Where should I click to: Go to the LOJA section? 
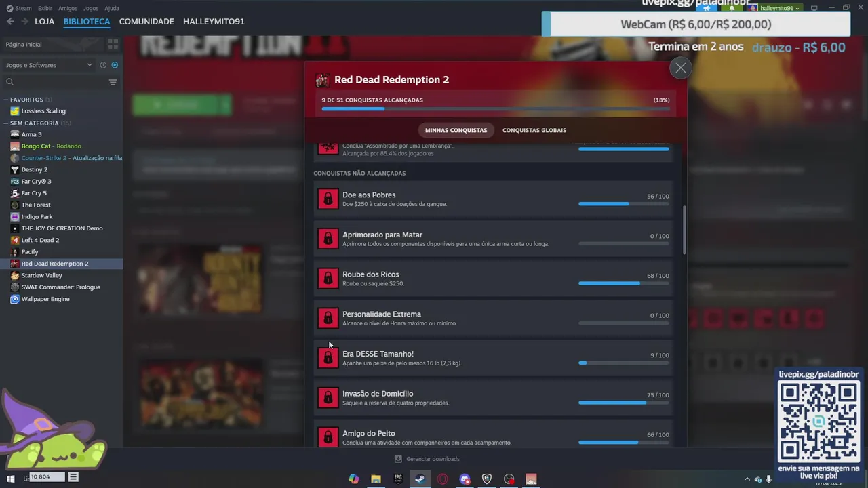(x=45, y=22)
